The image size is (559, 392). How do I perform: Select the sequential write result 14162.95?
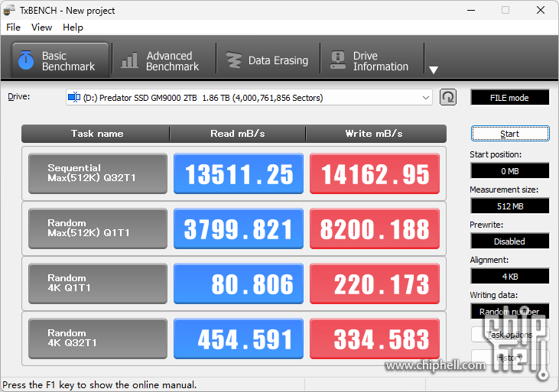(x=375, y=173)
